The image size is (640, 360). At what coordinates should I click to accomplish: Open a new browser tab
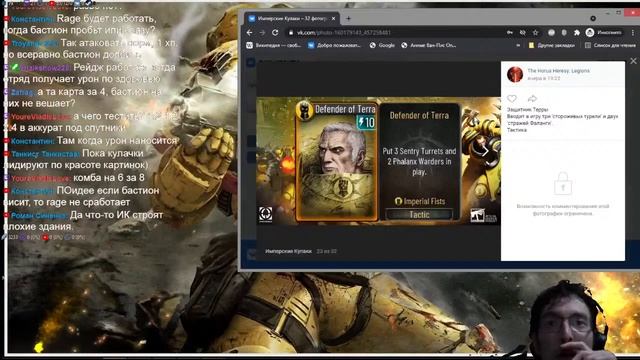tap(348, 18)
